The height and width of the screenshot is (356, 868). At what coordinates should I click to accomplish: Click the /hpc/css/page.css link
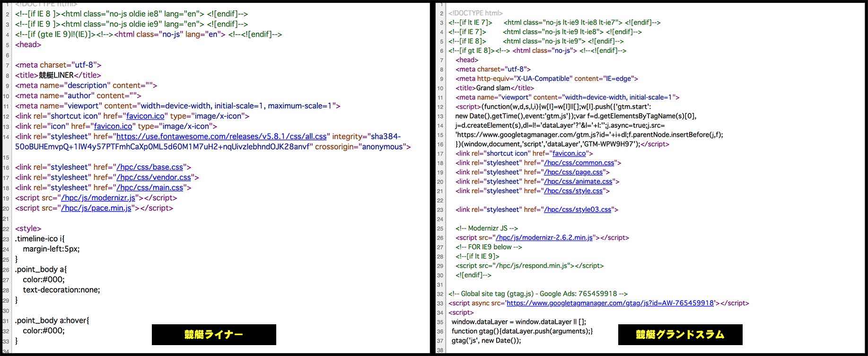573,172
